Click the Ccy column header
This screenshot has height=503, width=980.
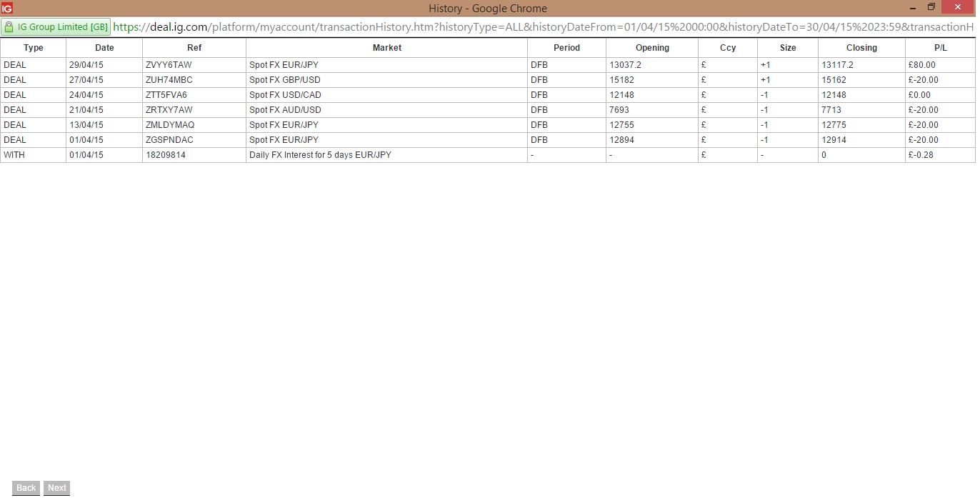[728, 48]
